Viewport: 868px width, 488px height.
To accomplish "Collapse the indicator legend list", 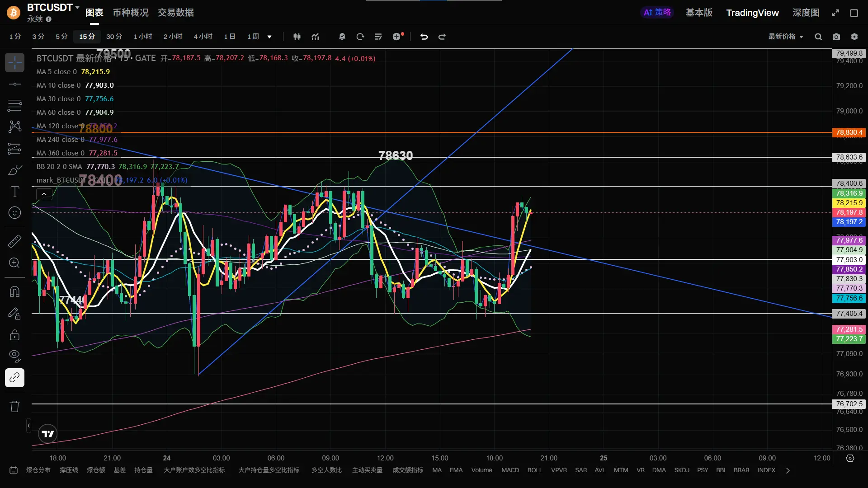I will pyautogui.click(x=44, y=194).
